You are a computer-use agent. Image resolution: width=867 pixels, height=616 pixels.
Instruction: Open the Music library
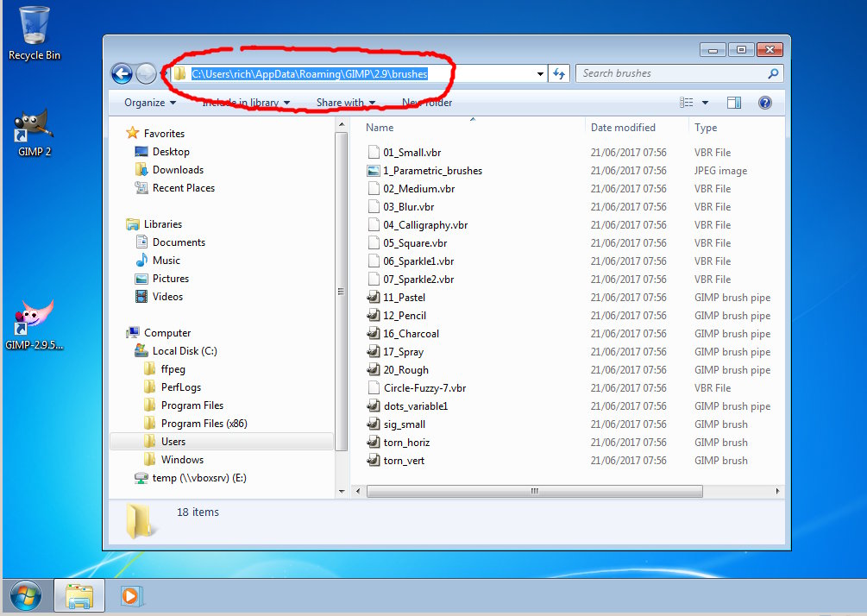pyautogui.click(x=166, y=261)
